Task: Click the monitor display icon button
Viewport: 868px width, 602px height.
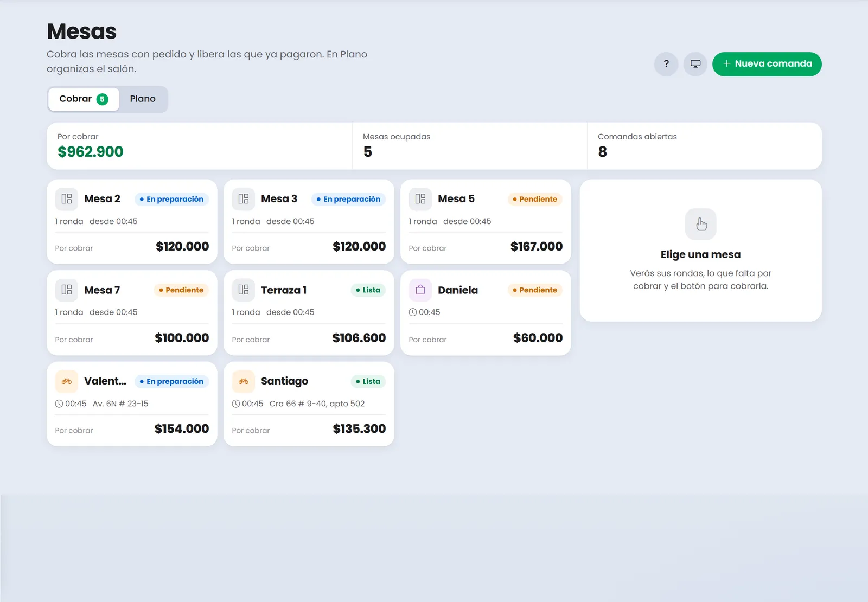Action: (695, 64)
